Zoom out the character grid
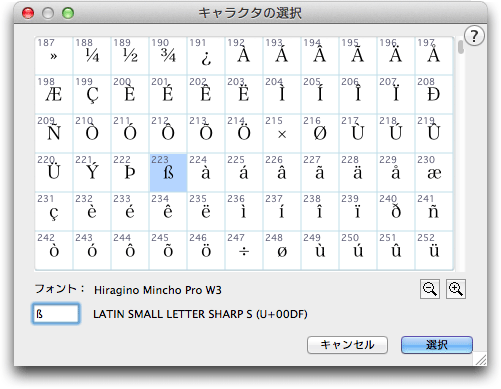Screen dimensions: 501x389 click(x=430, y=289)
